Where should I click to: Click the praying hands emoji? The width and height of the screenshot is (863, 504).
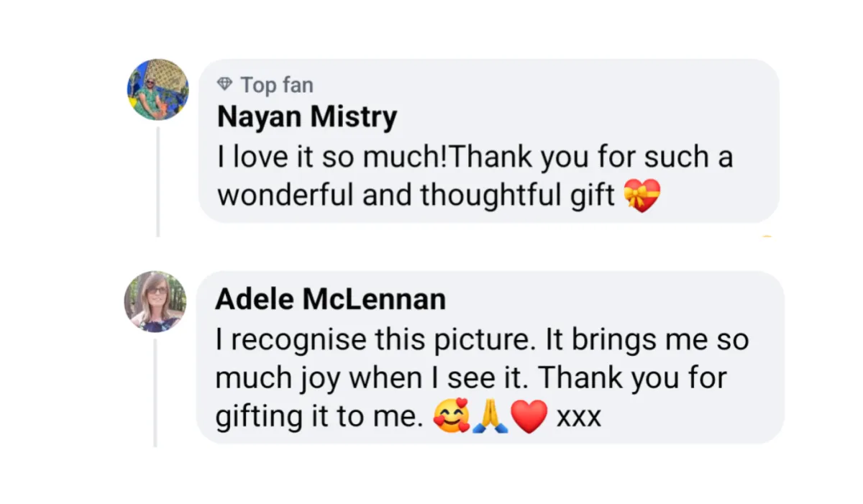point(490,417)
